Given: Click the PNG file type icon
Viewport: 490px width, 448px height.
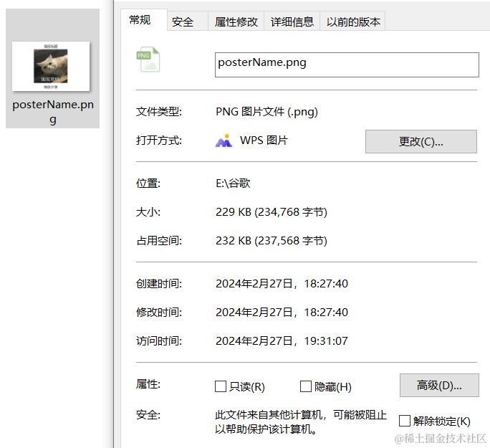Looking at the screenshot, I should 148,59.
